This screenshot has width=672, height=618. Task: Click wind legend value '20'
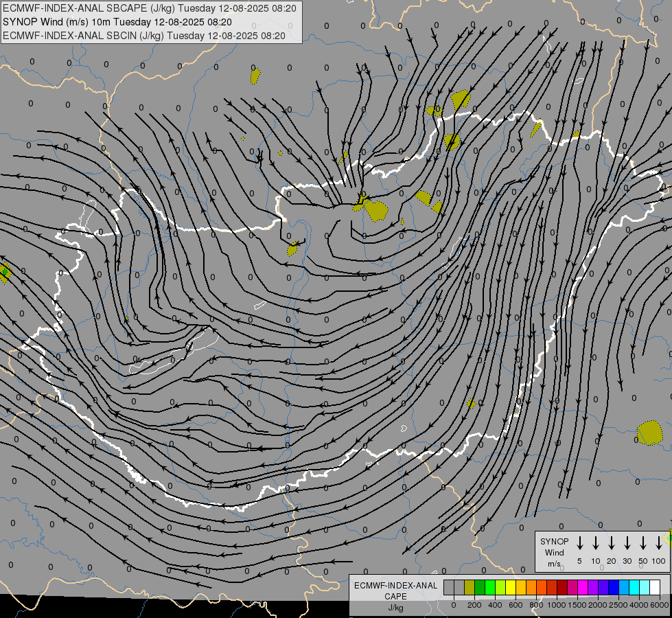[x=612, y=561]
